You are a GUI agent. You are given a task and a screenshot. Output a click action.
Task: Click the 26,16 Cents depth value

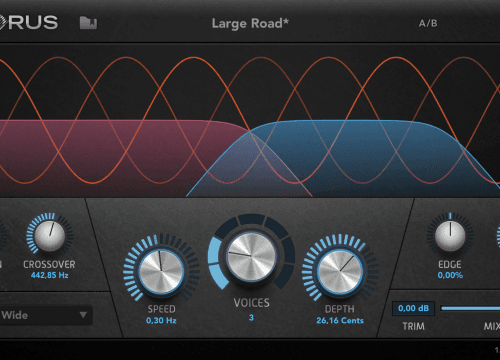pos(340,320)
